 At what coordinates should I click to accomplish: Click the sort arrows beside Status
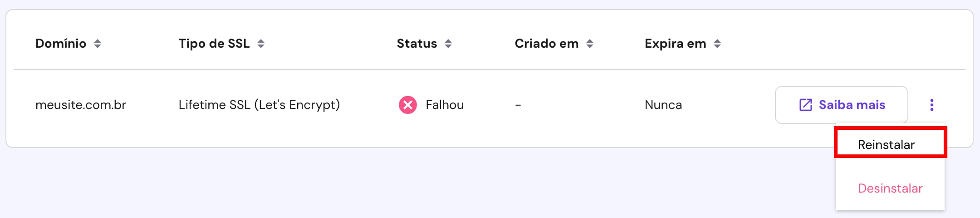coord(448,44)
